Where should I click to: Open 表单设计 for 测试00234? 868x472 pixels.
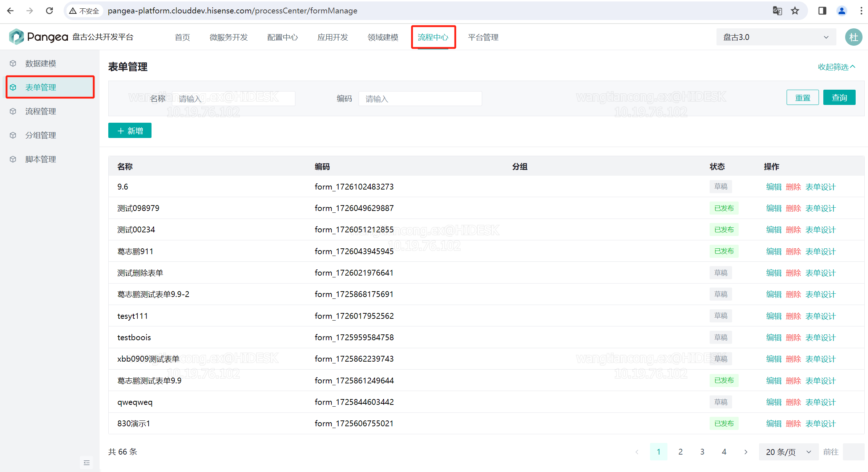(x=820, y=230)
